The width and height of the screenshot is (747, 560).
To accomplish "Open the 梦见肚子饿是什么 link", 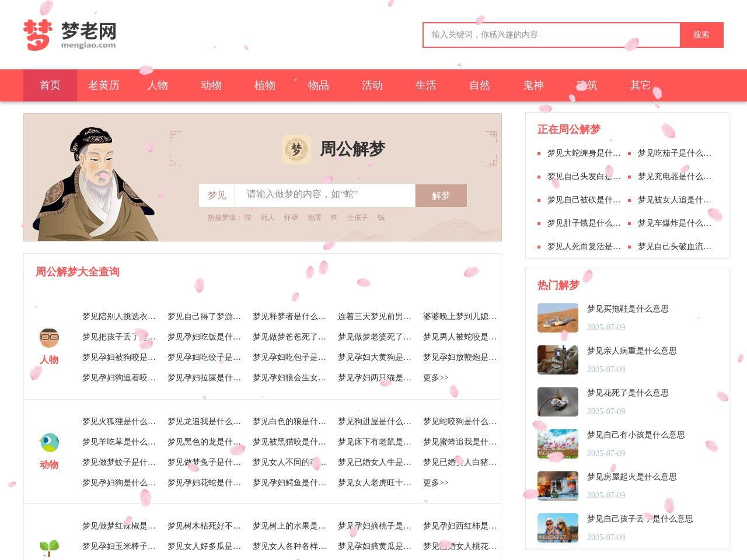I will [584, 223].
